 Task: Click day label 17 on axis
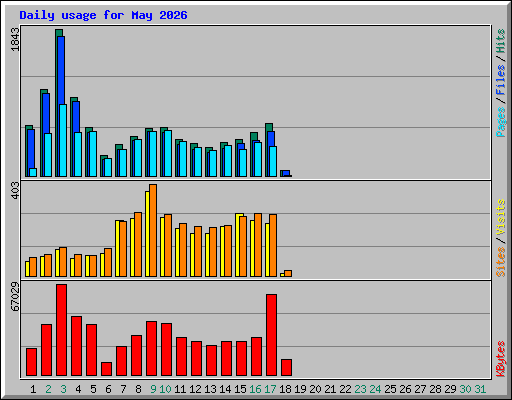coord(270,389)
